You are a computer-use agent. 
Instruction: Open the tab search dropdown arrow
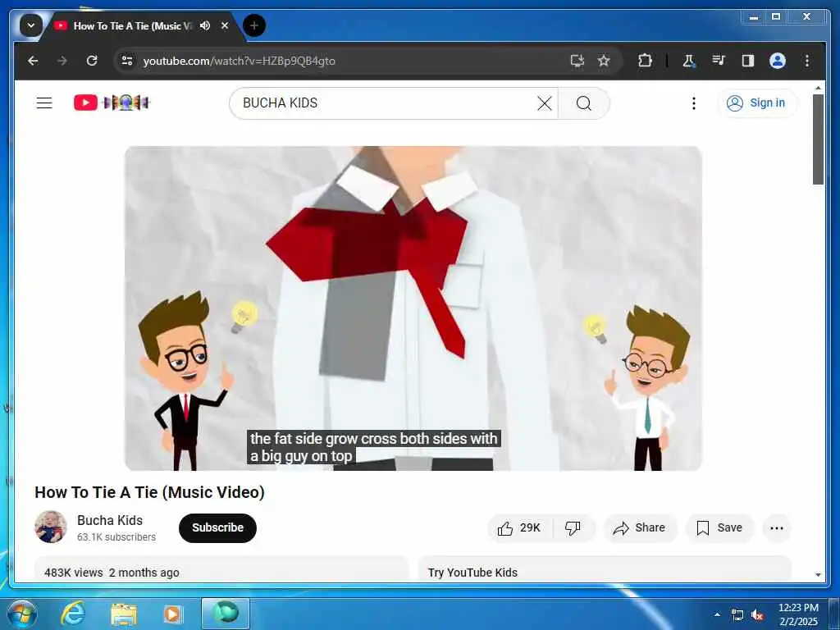30,25
